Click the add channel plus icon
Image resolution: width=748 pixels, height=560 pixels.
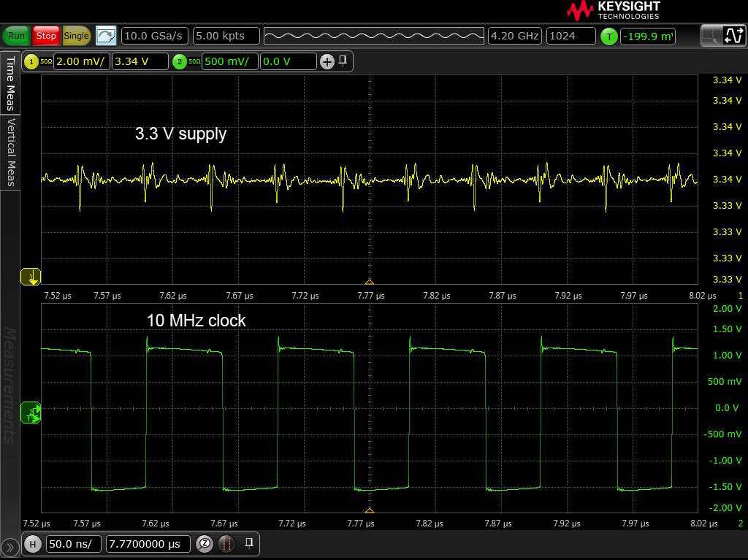point(327,62)
